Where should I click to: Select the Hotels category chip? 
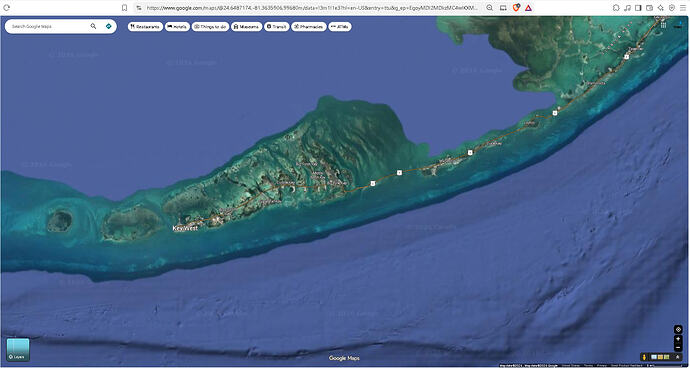177,27
